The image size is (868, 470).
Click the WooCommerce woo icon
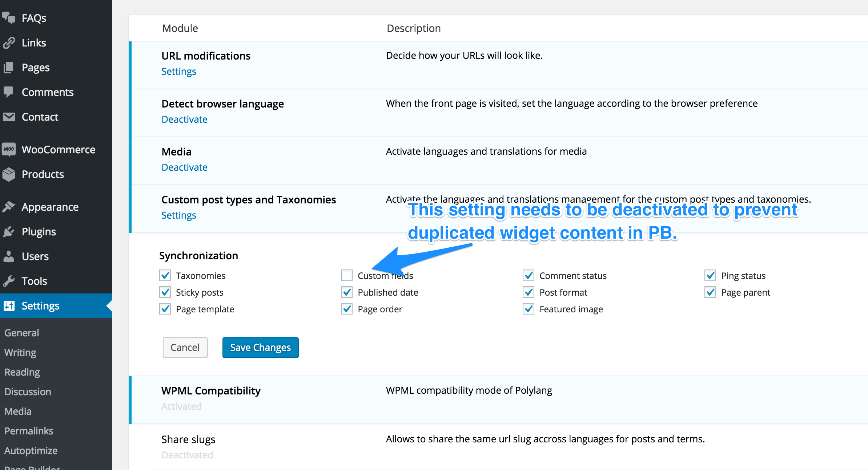tap(9, 149)
